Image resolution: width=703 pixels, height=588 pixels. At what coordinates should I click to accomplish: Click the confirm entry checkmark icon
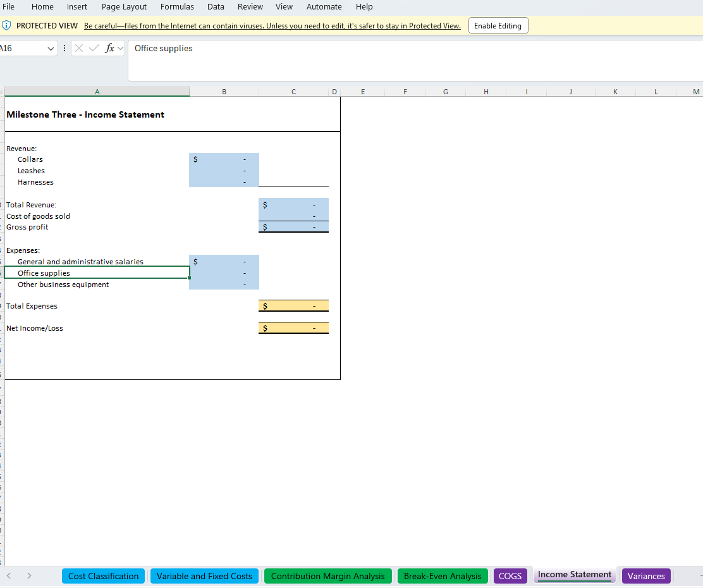coord(94,48)
